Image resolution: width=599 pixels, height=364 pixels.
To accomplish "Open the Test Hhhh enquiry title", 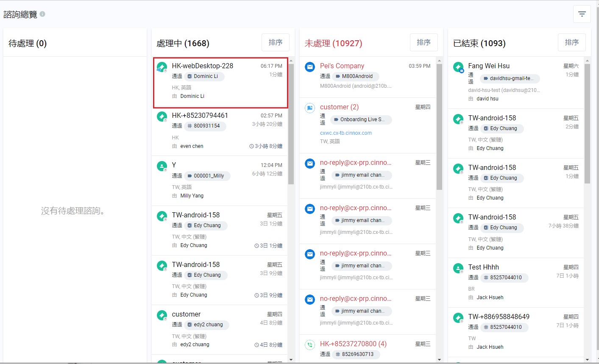I will coord(484,267).
